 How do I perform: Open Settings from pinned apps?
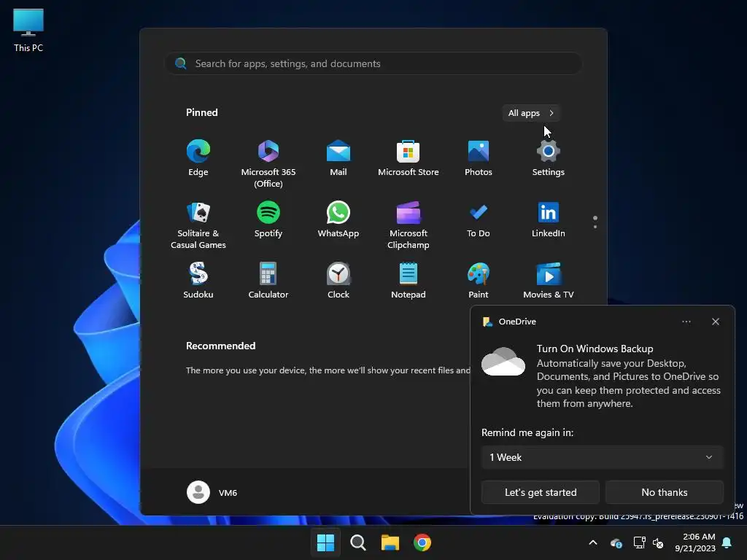(x=549, y=158)
